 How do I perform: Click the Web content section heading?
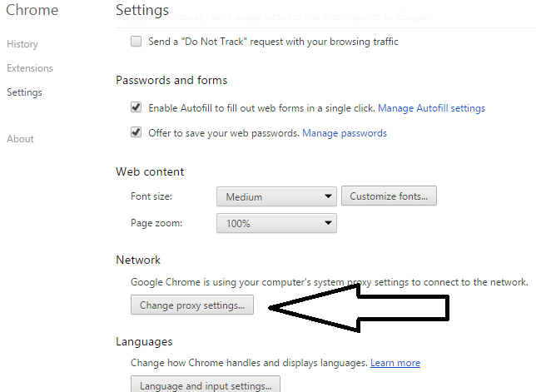[150, 171]
